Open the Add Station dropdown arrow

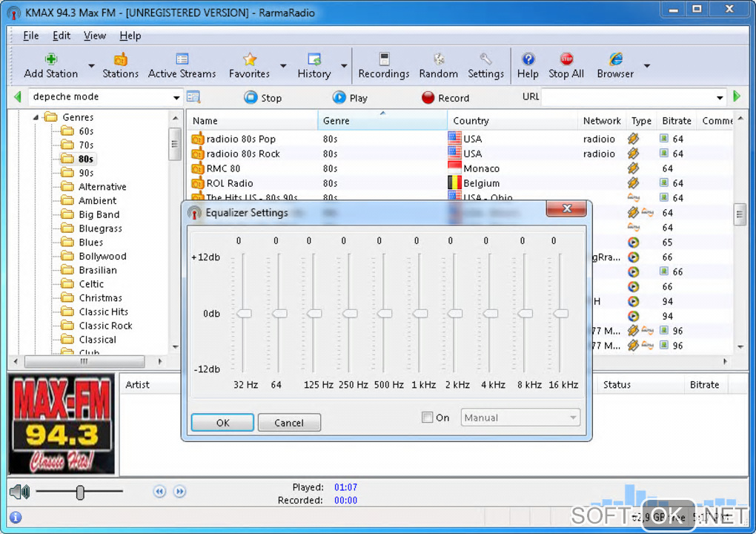[x=91, y=65]
